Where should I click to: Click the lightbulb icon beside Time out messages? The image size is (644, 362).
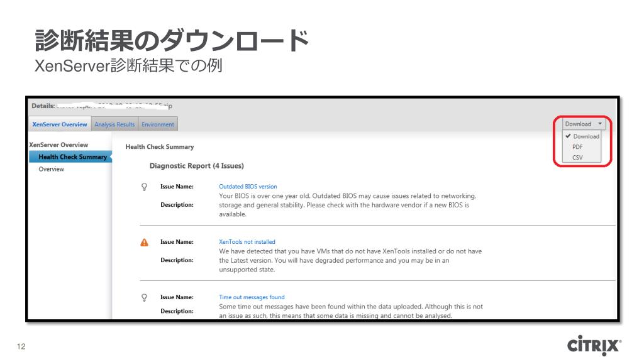144,297
